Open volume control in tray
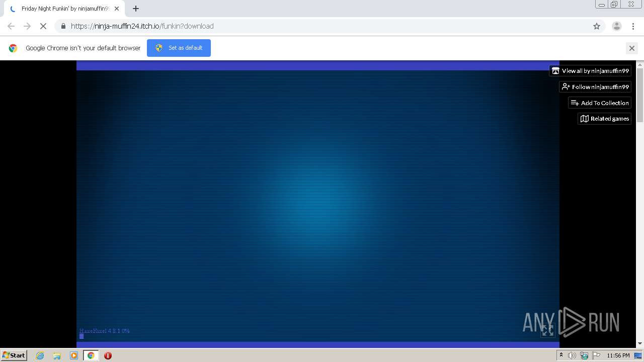This screenshot has width=644, height=362. coord(572,355)
